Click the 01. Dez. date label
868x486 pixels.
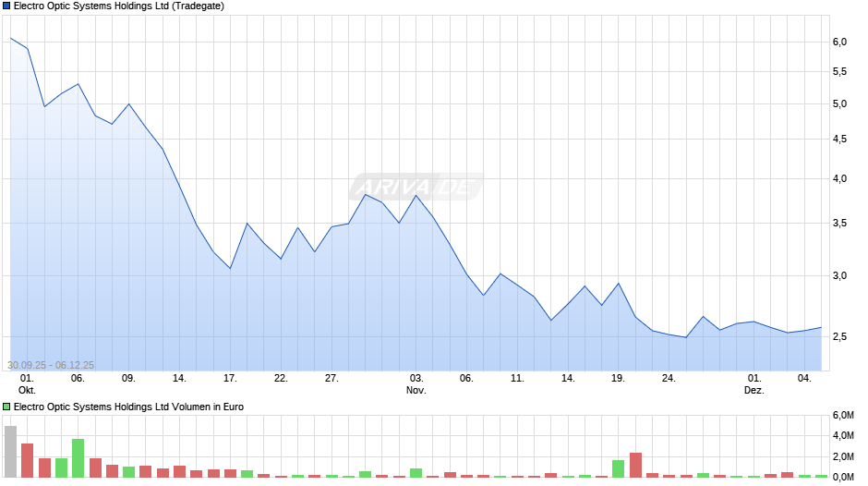754,384
